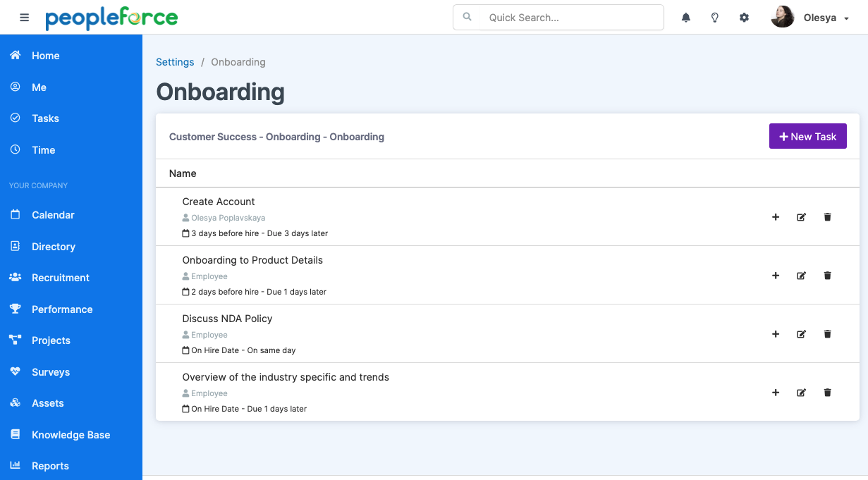The height and width of the screenshot is (480, 868).
Task: Open settings gear in top bar
Action: (x=744, y=18)
